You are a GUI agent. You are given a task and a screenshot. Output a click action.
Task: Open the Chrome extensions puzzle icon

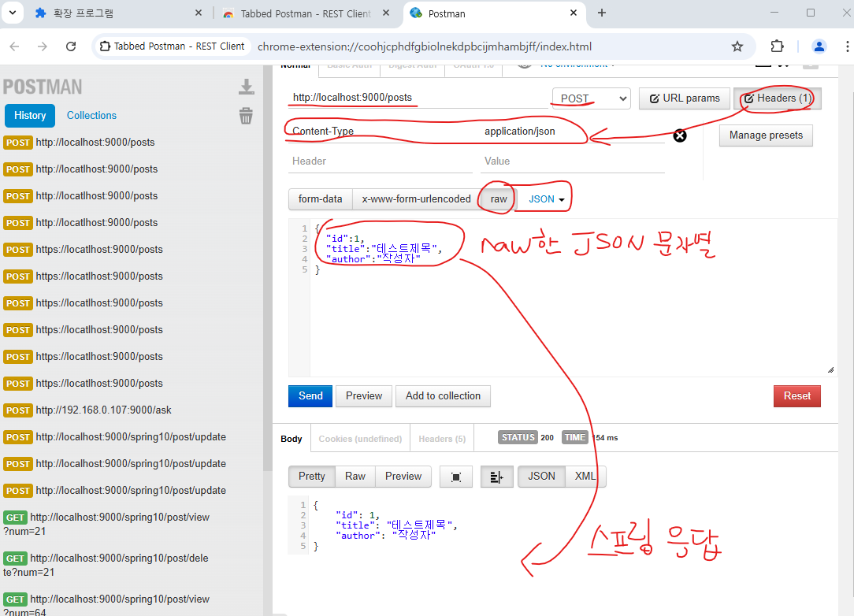point(778,46)
